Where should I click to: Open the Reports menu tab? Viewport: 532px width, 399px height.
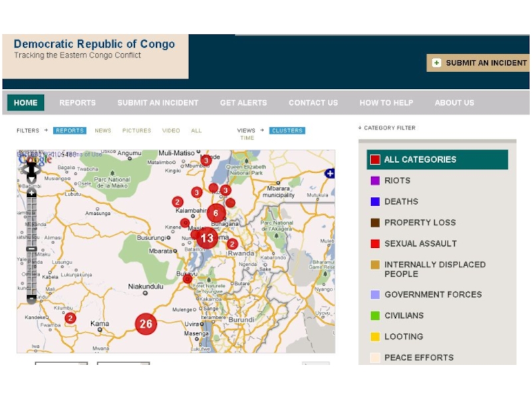pos(77,103)
